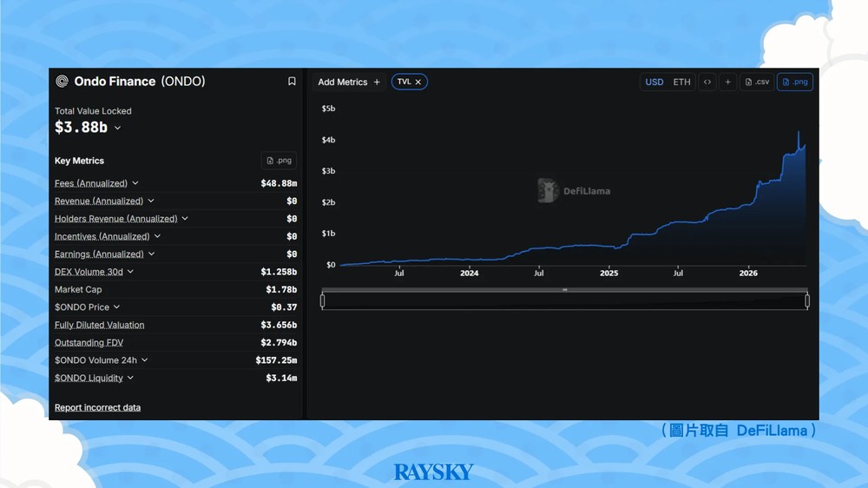The width and height of the screenshot is (868, 488).
Task: Open the embed code icon
Action: click(x=707, y=82)
